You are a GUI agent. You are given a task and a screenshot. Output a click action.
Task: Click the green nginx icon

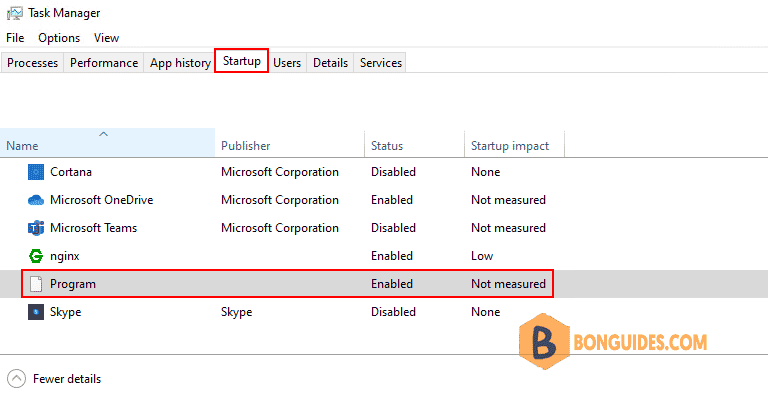point(36,256)
